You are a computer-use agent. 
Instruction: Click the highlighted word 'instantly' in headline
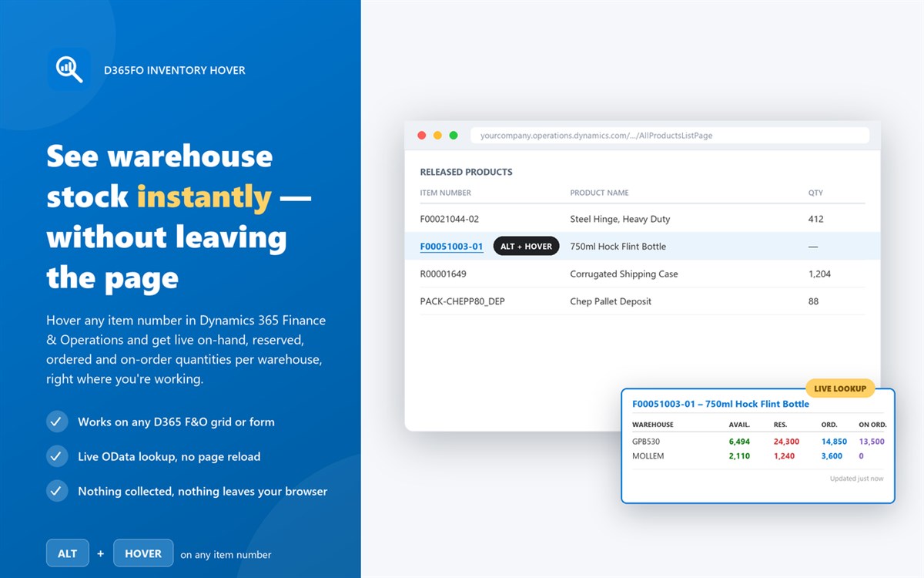[x=204, y=197]
